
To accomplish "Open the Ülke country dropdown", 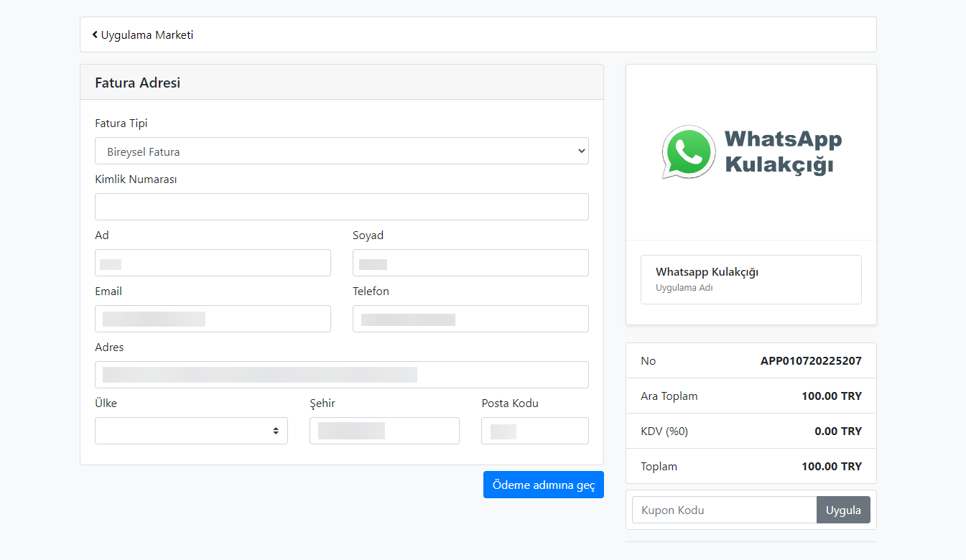I will click(x=191, y=431).
